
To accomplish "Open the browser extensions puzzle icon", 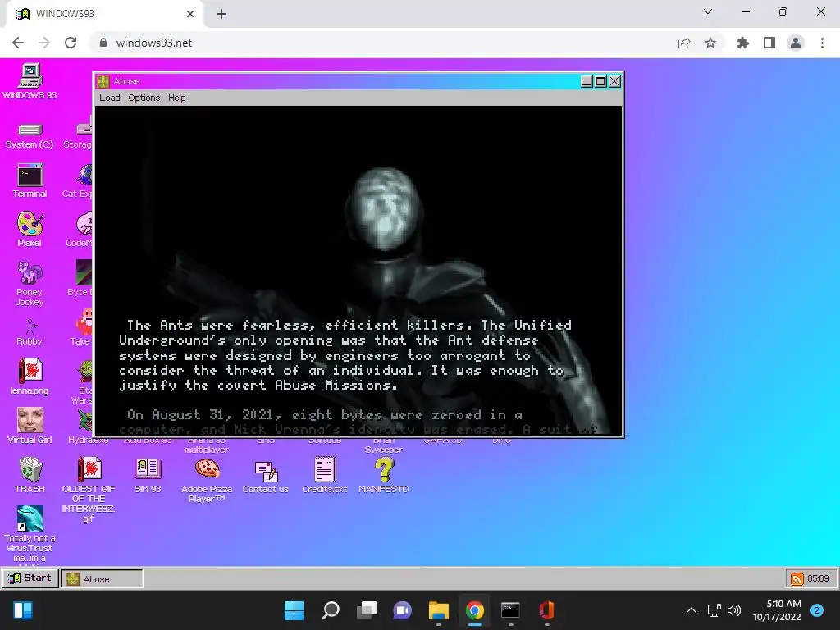I will (743, 43).
